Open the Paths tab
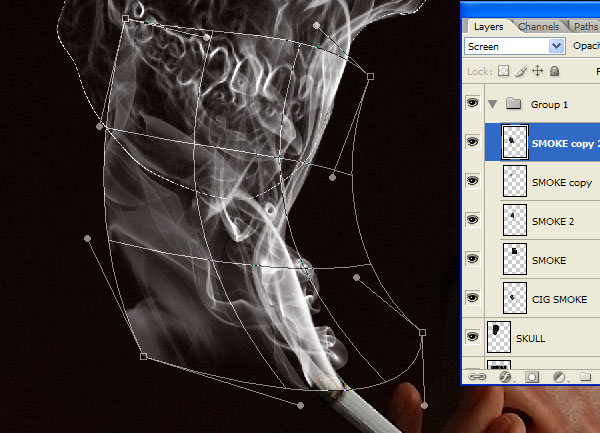The width and height of the screenshot is (600, 433). (585, 27)
